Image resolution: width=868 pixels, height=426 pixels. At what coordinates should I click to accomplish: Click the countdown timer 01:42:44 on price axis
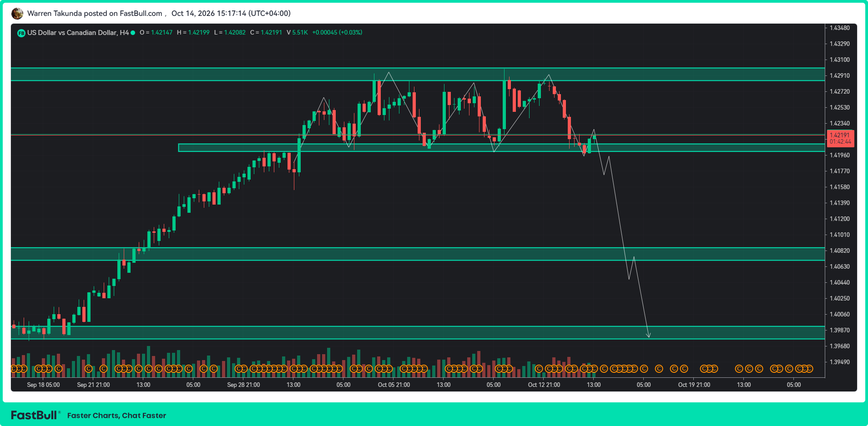(x=840, y=142)
